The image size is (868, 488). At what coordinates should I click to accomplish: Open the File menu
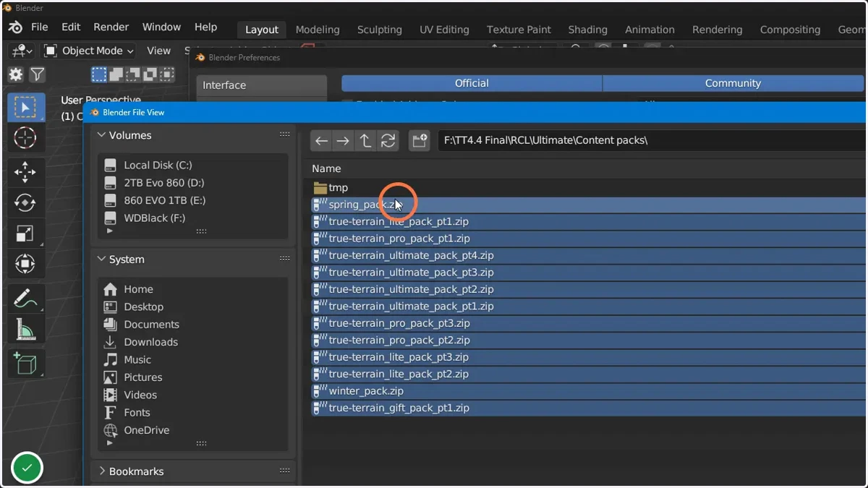pyautogui.click(x=40, y=27)
